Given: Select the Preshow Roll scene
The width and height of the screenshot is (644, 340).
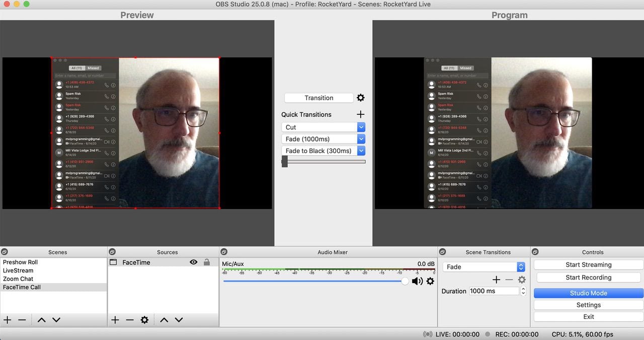Looking at the screenshot, I should point(21,262).
